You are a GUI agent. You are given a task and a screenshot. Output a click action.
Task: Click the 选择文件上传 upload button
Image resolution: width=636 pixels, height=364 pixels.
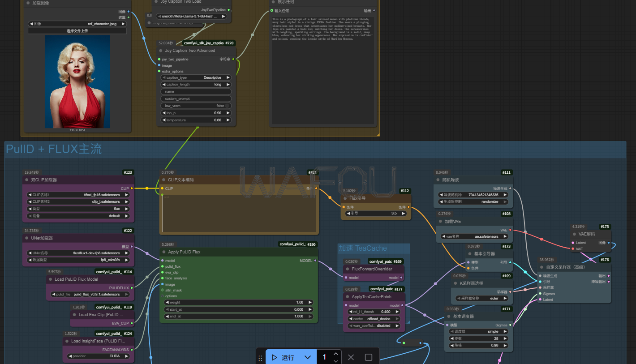[77, 31]
